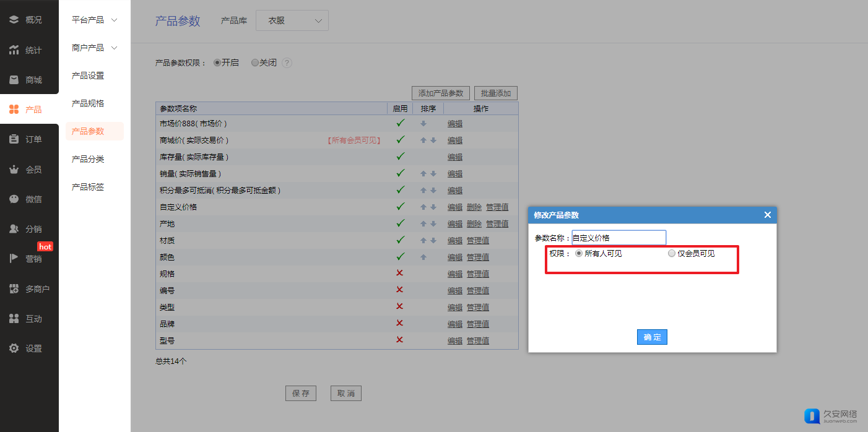Click the help question mark icon

[x=287, y=63]
